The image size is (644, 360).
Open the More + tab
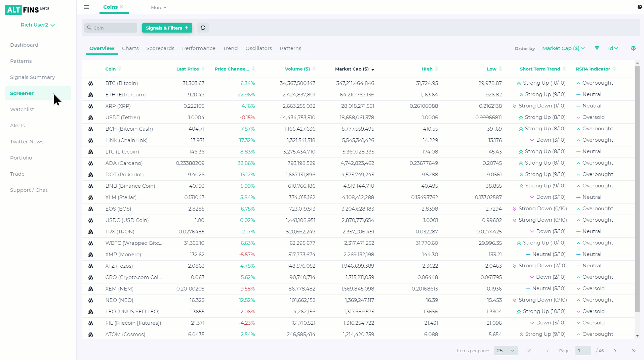(159, 7)
